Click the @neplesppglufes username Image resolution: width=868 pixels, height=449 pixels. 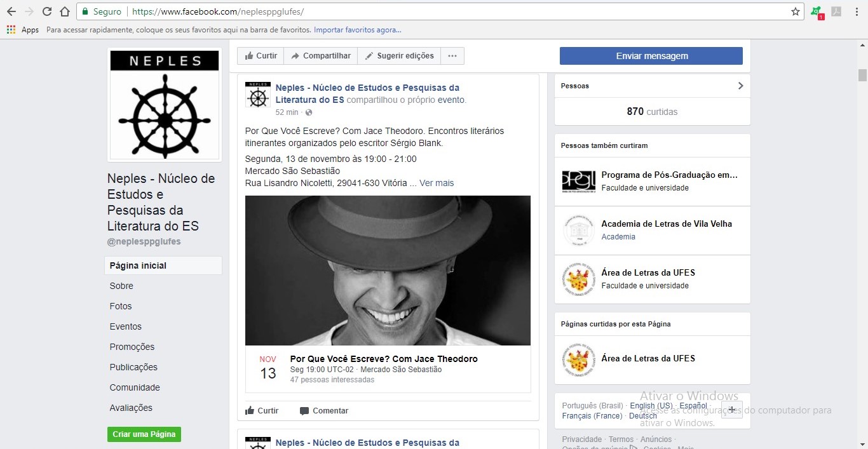(x=144, y=242)
